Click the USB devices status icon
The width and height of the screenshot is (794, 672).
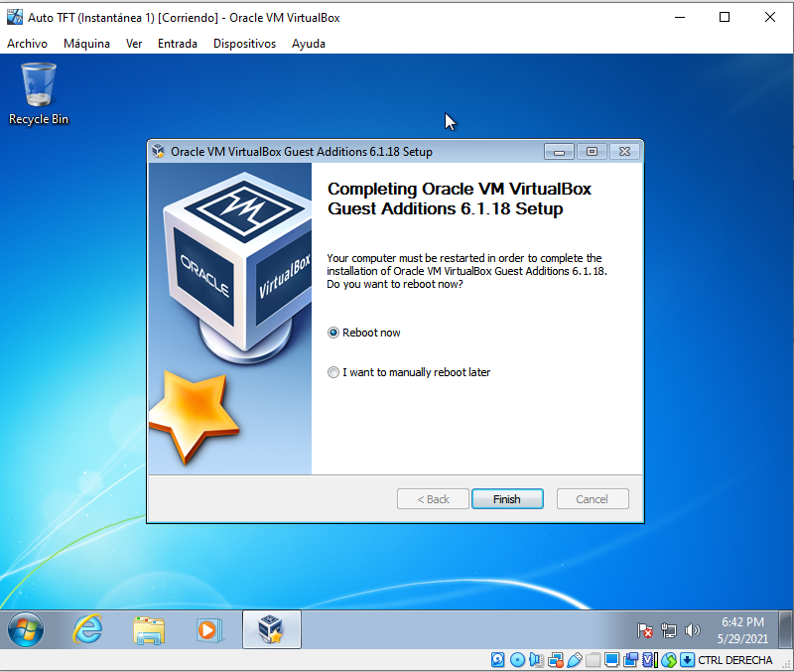point(574,660)
